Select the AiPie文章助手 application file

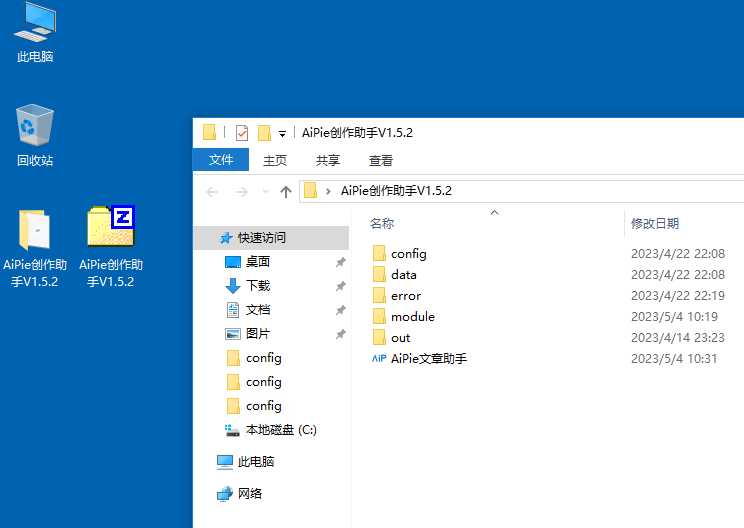point(428,359)
